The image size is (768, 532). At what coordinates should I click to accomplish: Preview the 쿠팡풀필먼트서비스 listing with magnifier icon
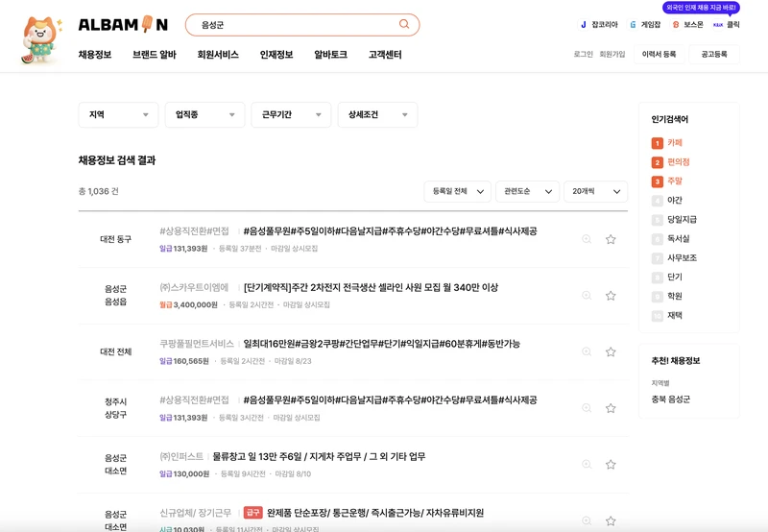(587, 351)
